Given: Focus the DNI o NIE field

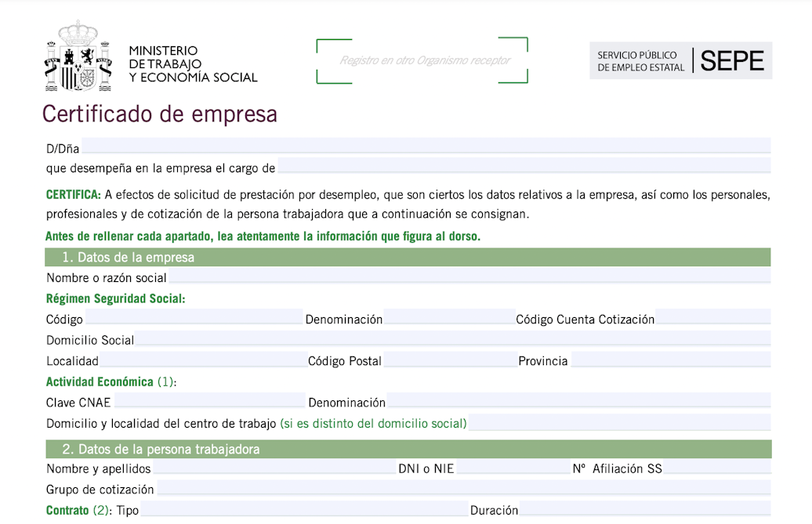Looking at the screenshot, I should 513,467.
